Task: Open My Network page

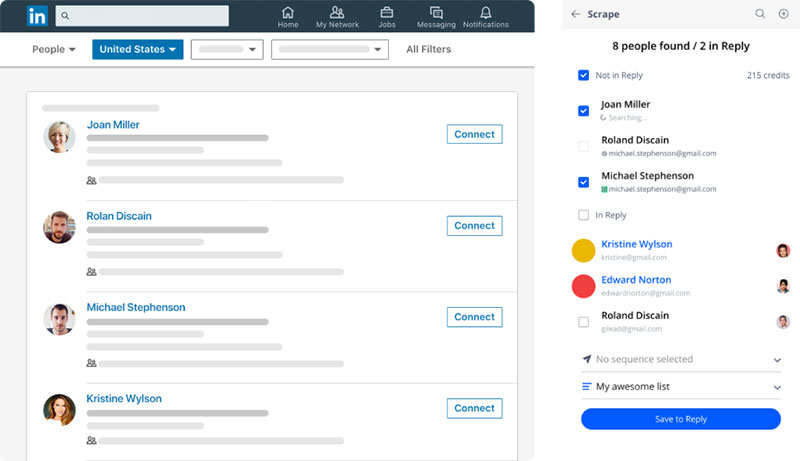Action: coord(337,17)
